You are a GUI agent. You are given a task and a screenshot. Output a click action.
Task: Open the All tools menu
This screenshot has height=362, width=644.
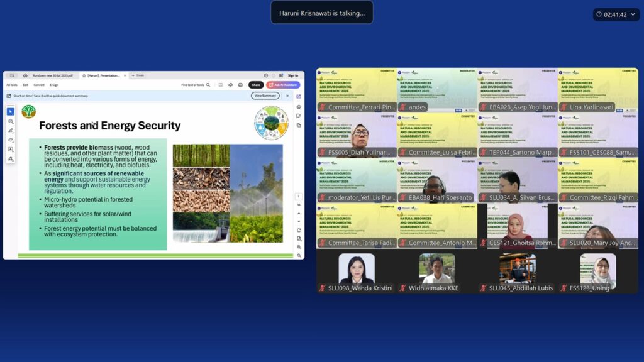(12, 85)
